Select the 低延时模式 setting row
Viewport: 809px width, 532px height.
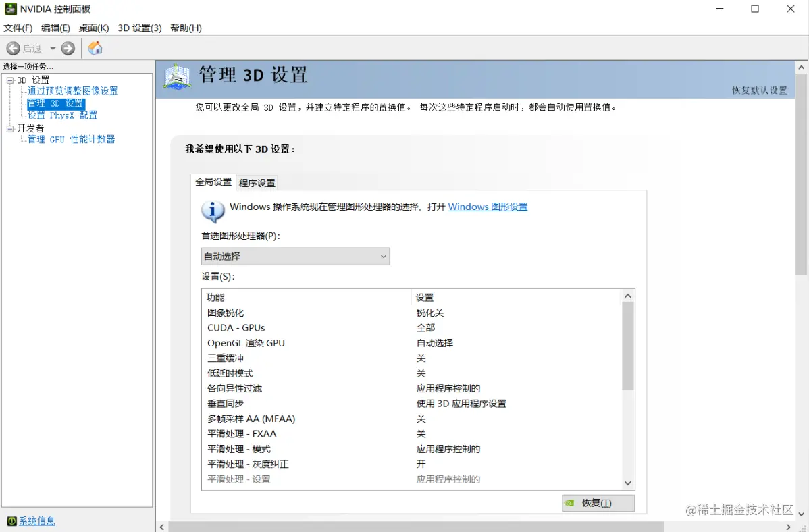point(412,373)
